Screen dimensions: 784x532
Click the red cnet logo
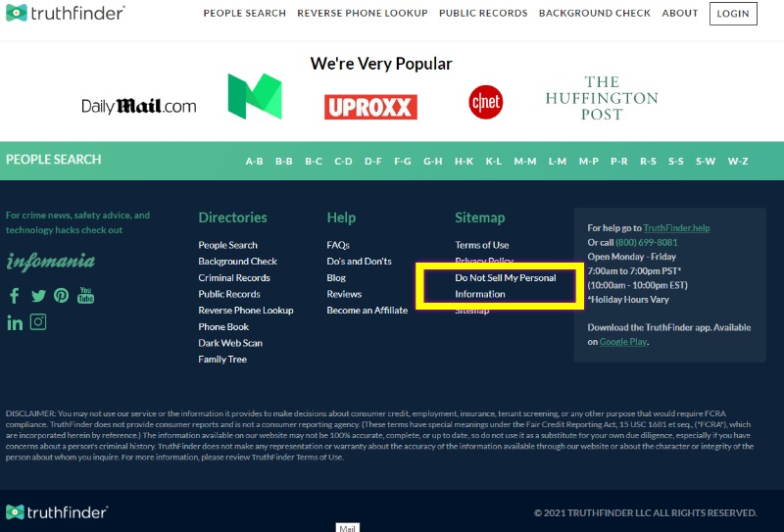[485, 102]
